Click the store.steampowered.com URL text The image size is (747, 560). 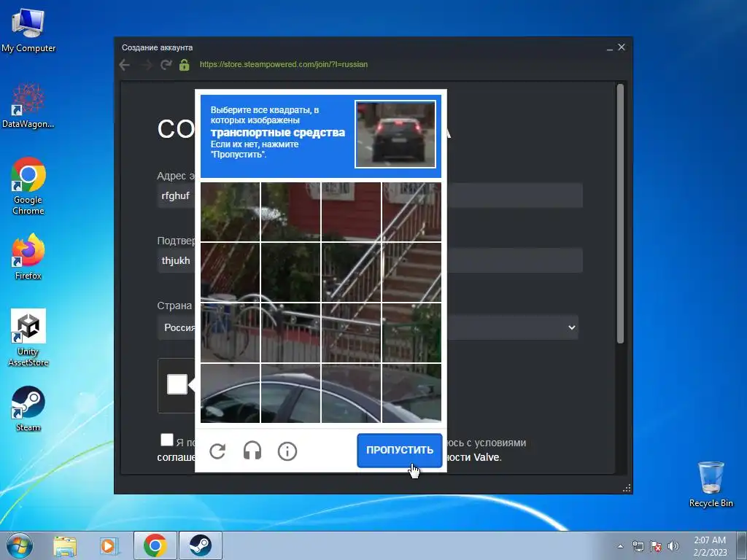pyautogui.click(x=284, y=64)
